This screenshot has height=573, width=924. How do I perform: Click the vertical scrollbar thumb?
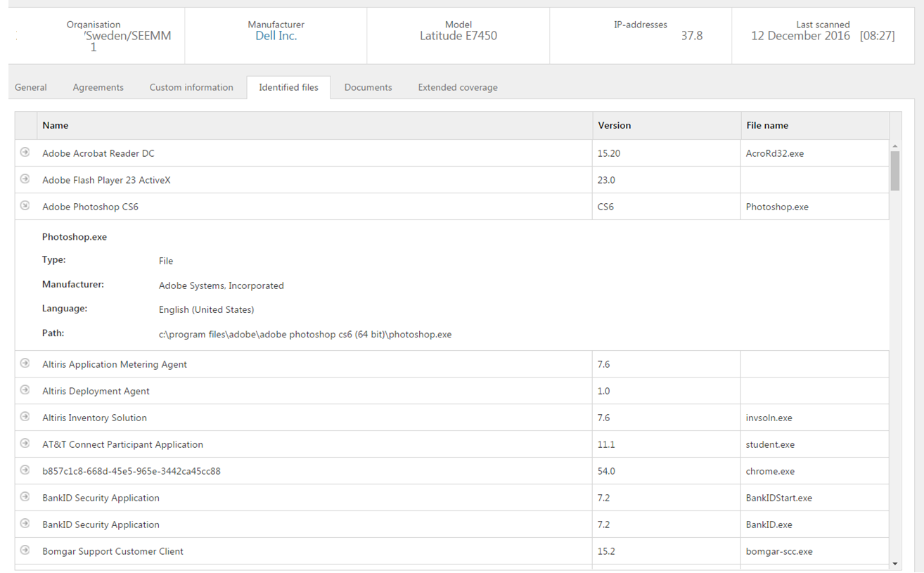895,171
